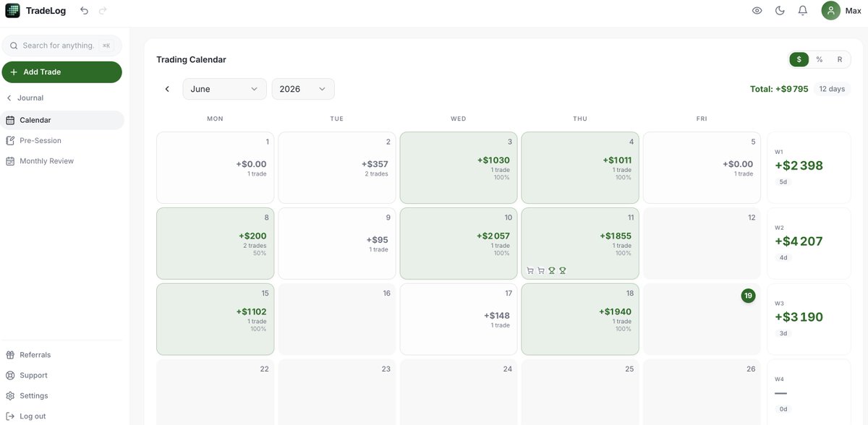Screen dimensions: 868x425
Task: Open June 17 cell showing +$148
Action: (x=459, y=319)
